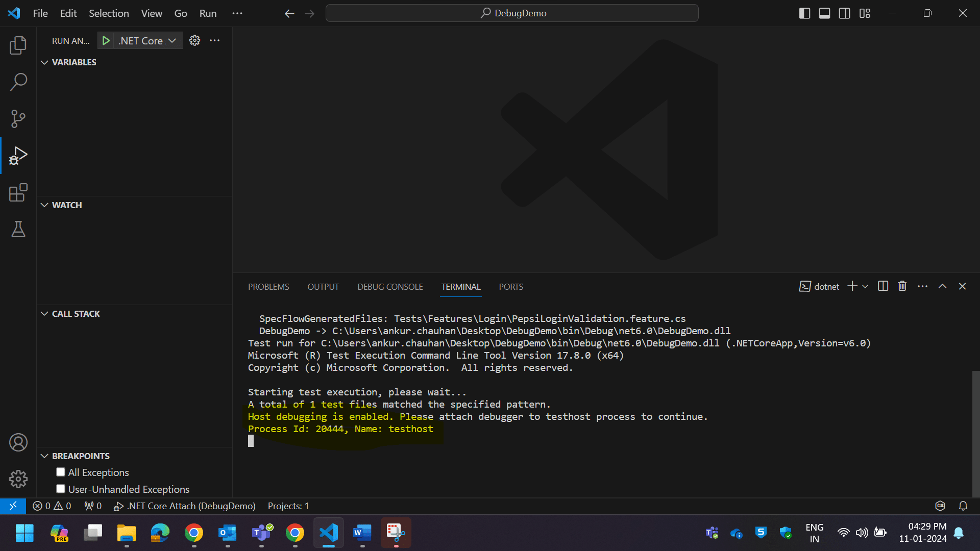Open the Source Control view

(x=18, y=119)
